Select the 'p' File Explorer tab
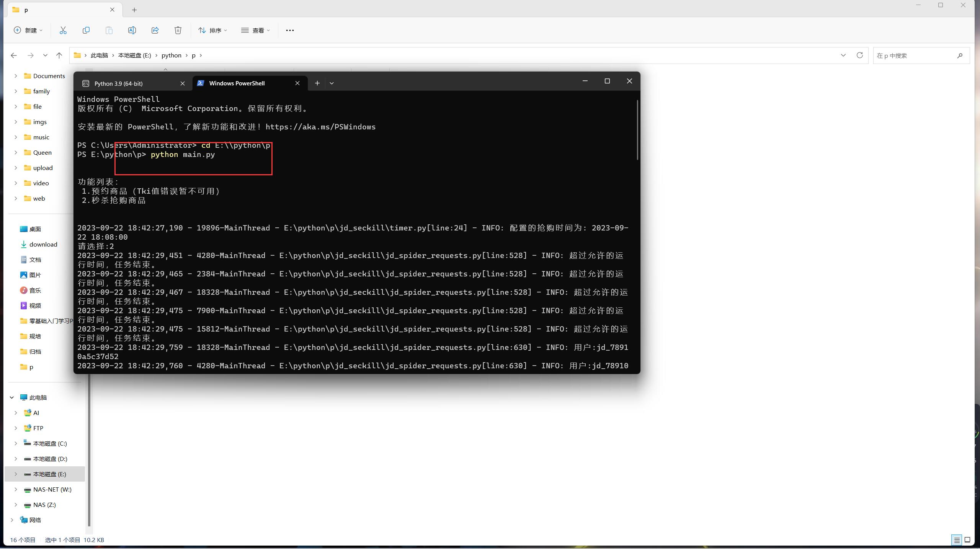 click(64, 10)
